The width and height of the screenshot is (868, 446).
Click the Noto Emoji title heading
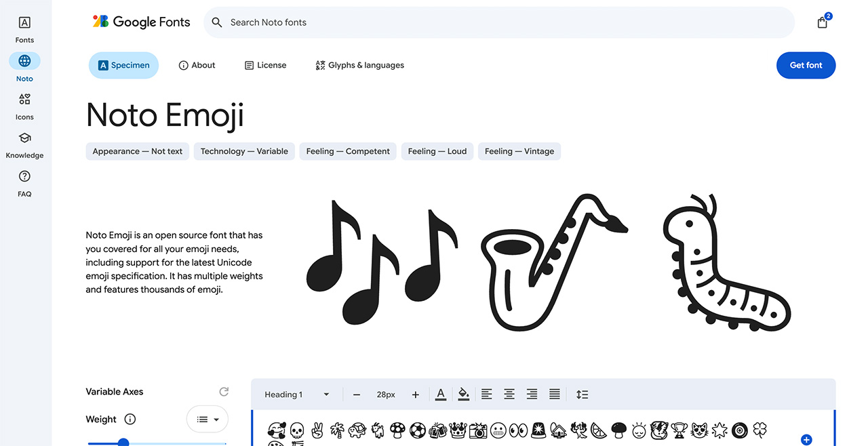[165, 115]
